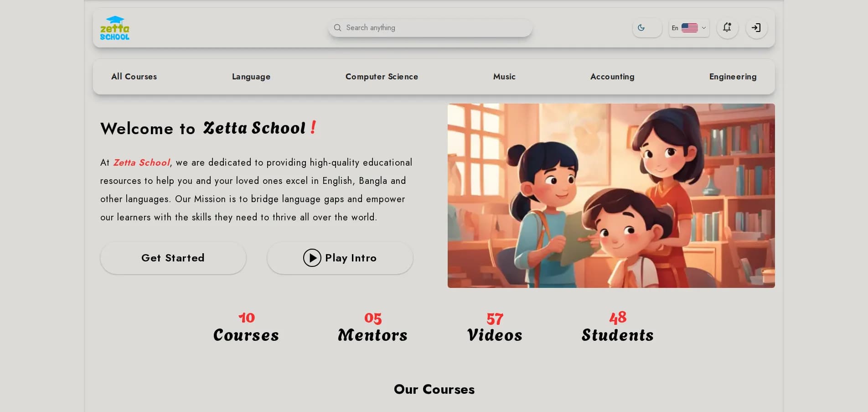This screenshot has height=412, width=868.
Task: Click the 10 Courses statistic
Action: [246, 327]
